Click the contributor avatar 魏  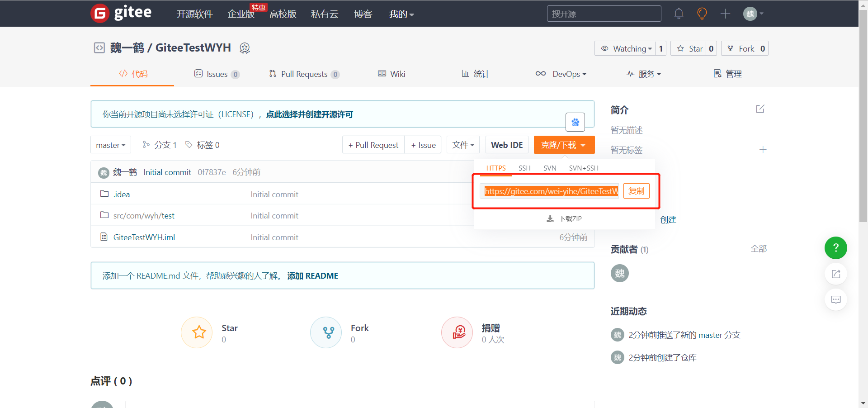click(620, 273)
